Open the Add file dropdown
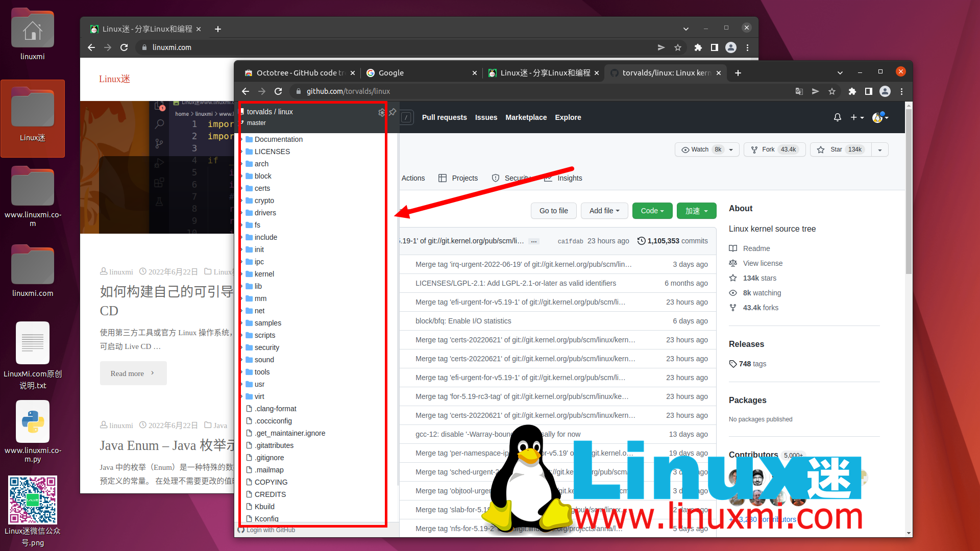The width and height of the screenshot is (980, 551). pos(604,211)
